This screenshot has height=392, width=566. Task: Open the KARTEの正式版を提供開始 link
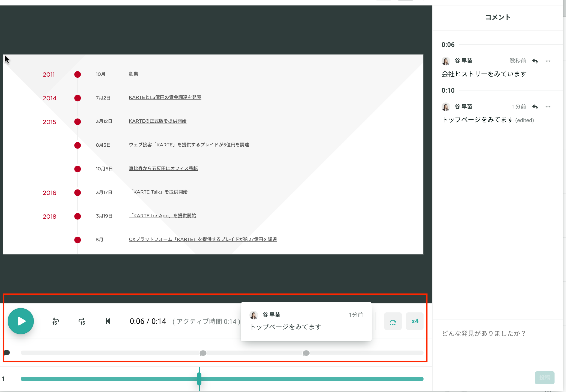pos(158,121)
